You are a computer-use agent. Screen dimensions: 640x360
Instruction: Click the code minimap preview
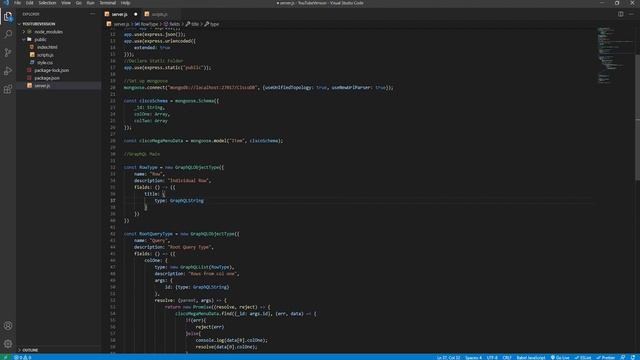[615, 55]
